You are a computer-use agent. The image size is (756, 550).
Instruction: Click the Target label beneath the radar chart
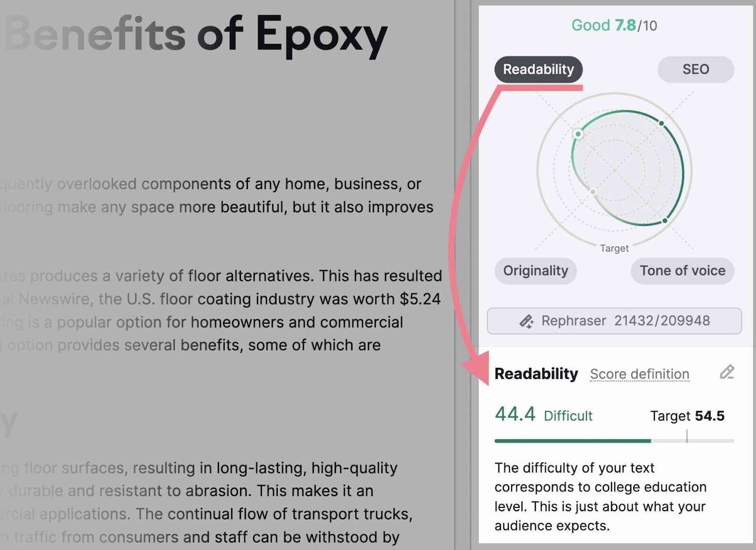pyautogui.click(x=614, y=248)
